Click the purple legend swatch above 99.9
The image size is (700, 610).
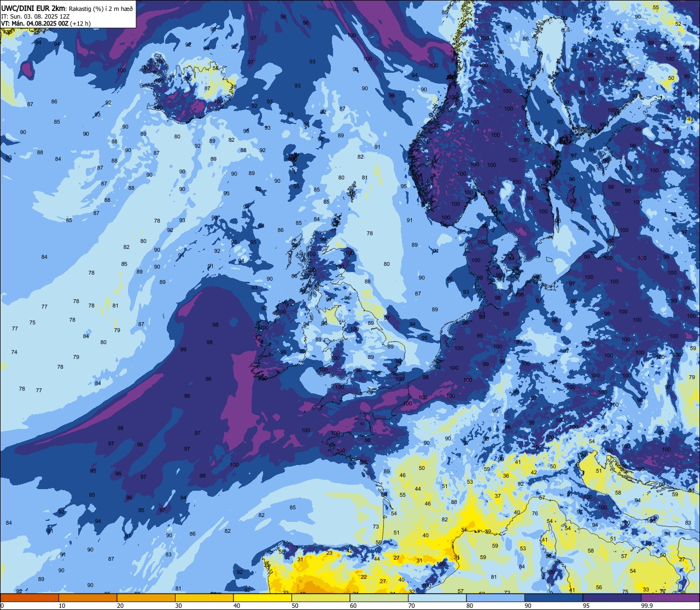click(x=670, y=597)
